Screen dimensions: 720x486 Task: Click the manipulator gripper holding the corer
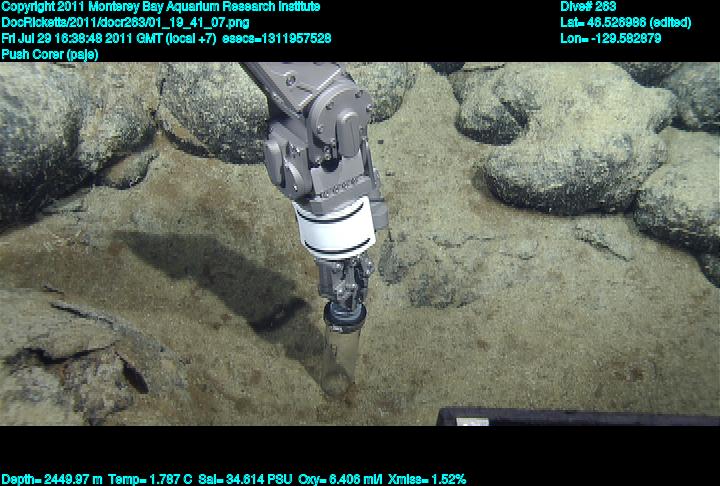pyautogui.click(x=343, y=285)
